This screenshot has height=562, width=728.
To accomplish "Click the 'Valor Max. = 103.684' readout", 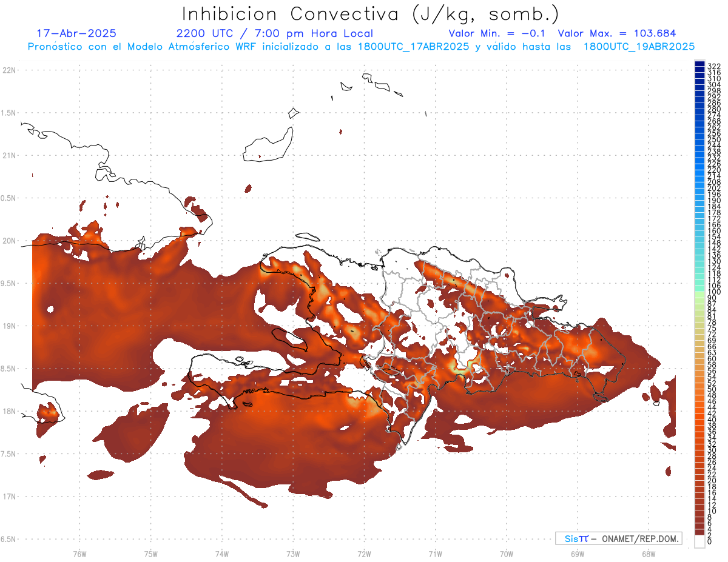I will click(616, 33).
